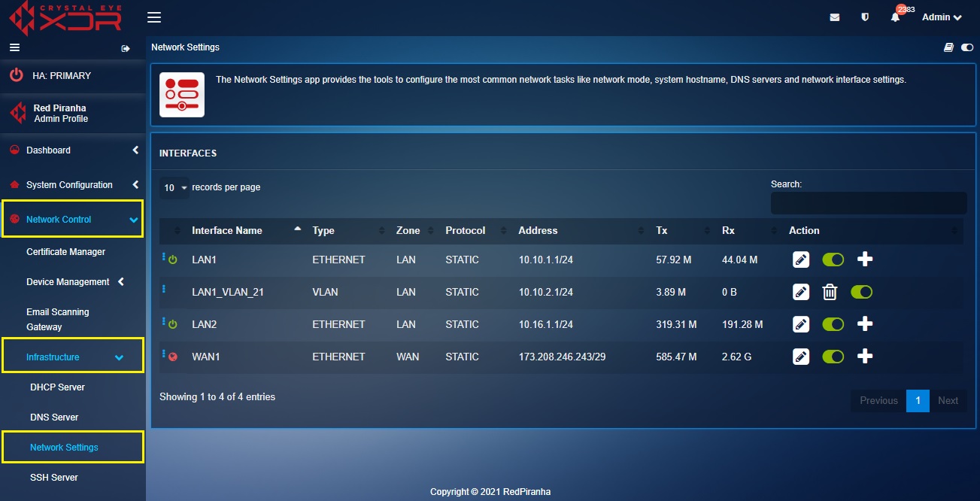Sort by Address column
Image resolution: width=980 pixels, height=501 pixels.
pyautogui.click(x=581, y=230)
